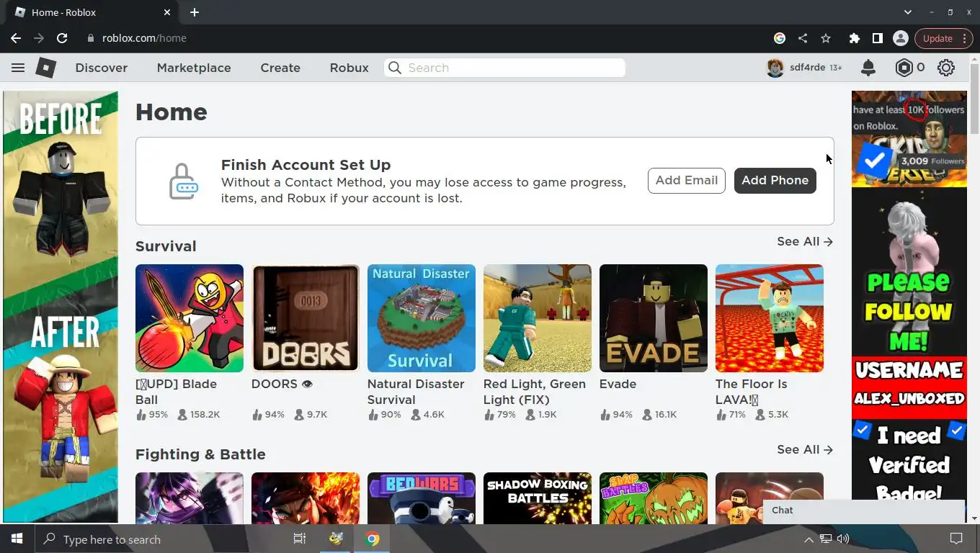Open the BedWars game thumbnail
This screenshot has width=980, height=553.
422,498
